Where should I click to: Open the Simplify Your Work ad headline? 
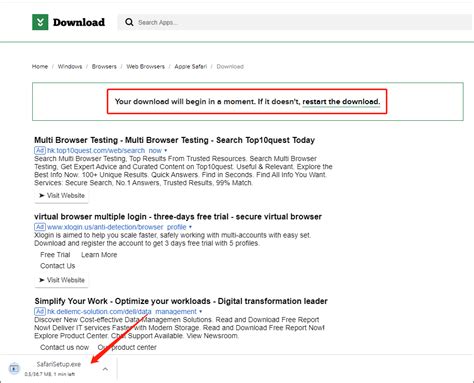point(181,301)
